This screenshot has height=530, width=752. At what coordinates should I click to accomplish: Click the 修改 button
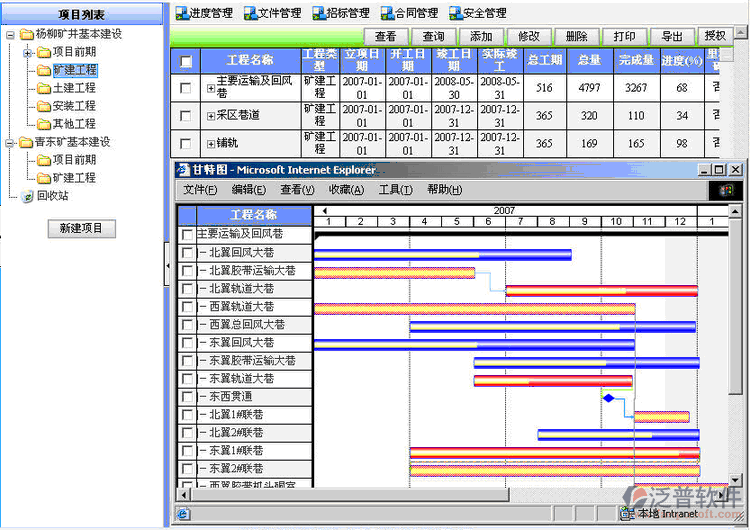529,36
